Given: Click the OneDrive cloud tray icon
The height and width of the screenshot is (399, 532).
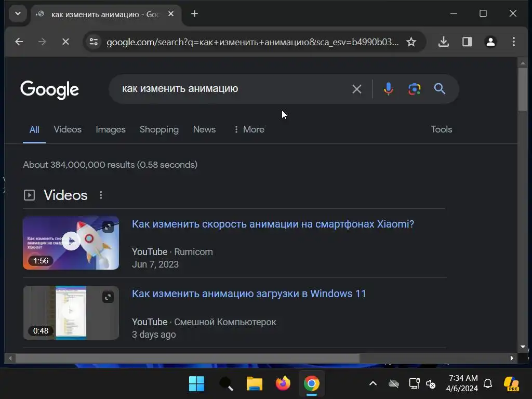Looking at the screenshot, I should pos(394,384).
